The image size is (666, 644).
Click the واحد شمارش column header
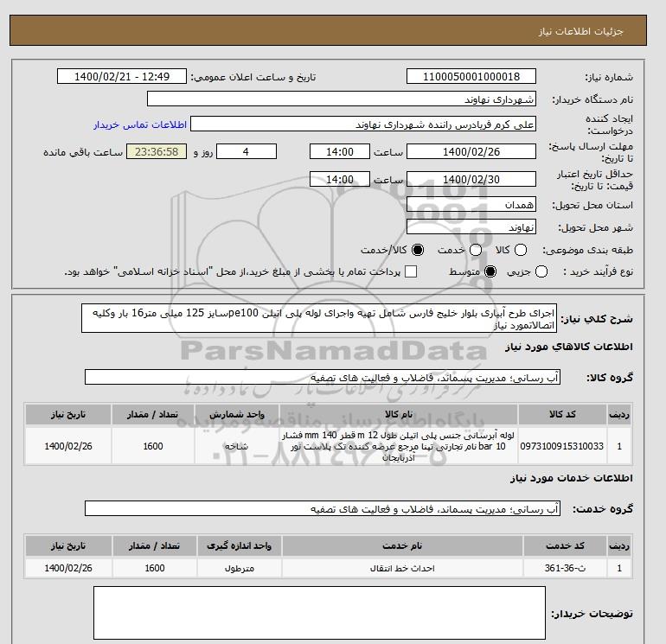coord(237,414)
